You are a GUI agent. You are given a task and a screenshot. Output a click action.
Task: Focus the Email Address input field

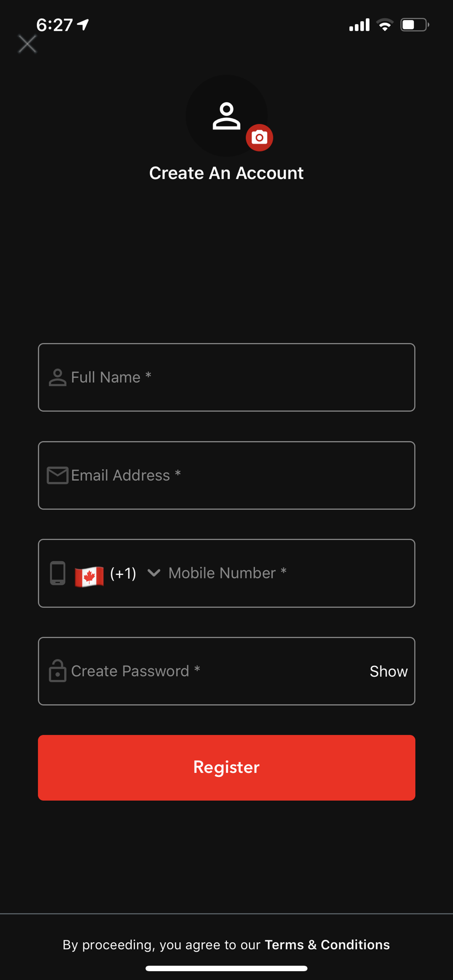pos(226,475)
